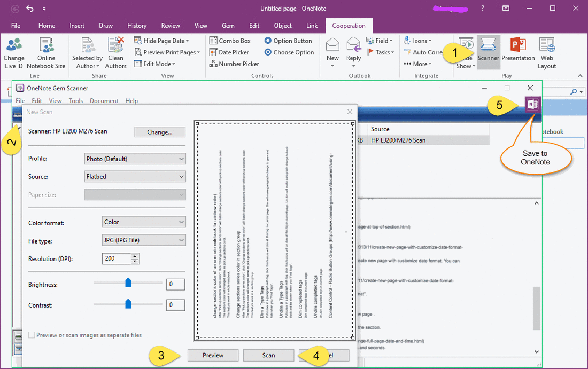
Task: Click the back arrow in title bar
Action: pos(15,8)
